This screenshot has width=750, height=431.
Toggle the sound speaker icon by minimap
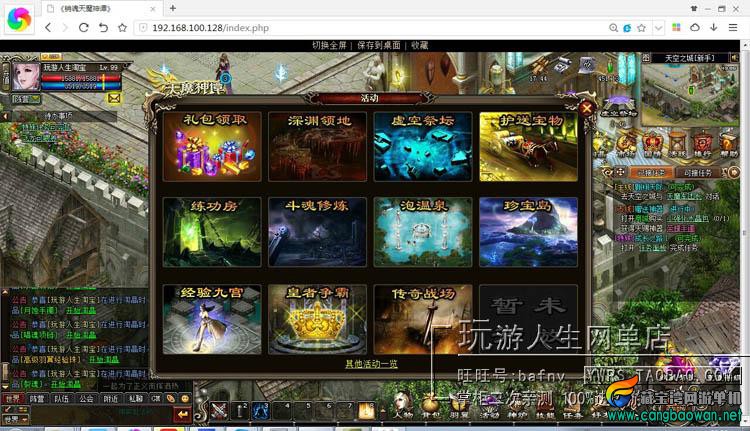pyautogui.click(x=734, y=58)
